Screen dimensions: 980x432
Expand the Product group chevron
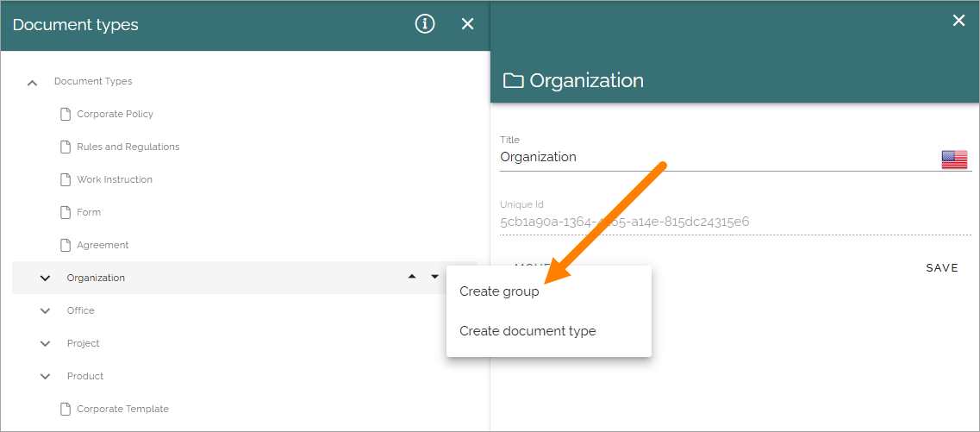[45, 376]
